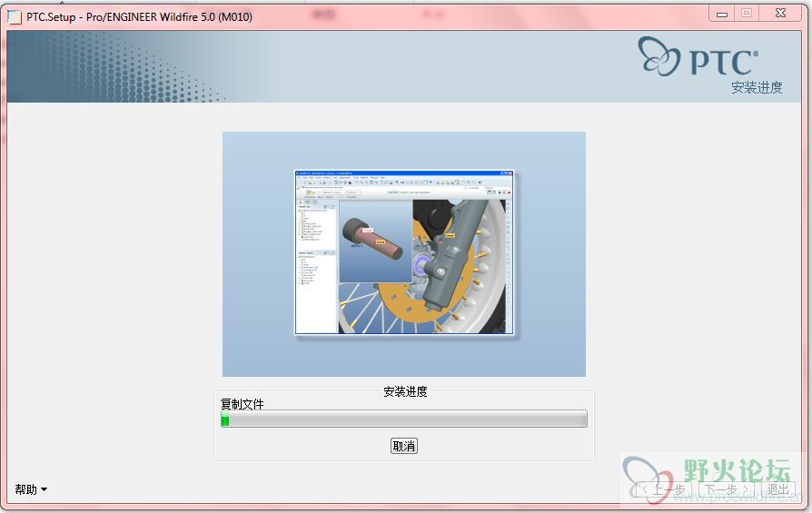Close the PTC.Setup installer window
The width and height of the screenshot is (812, 513).
click(780, 14)
